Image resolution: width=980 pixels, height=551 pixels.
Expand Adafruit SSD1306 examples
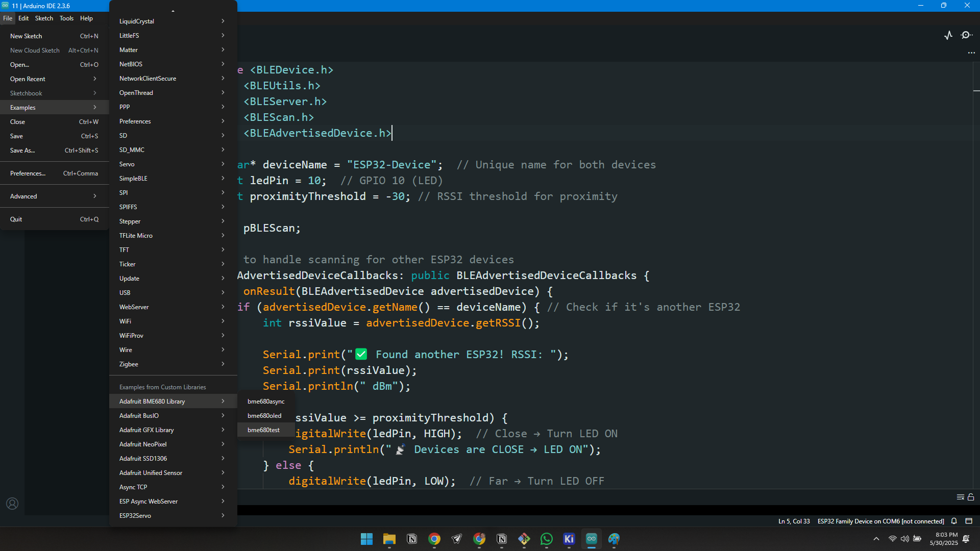[x=173, y=459]
